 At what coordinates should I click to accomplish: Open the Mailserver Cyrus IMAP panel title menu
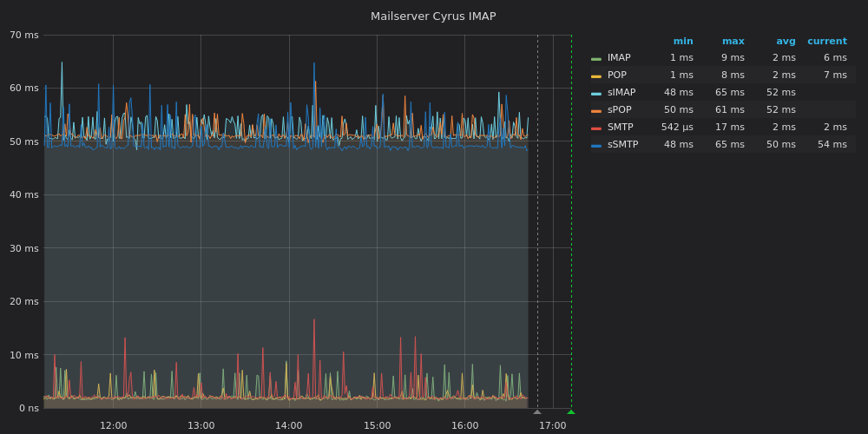pos(433,16)
